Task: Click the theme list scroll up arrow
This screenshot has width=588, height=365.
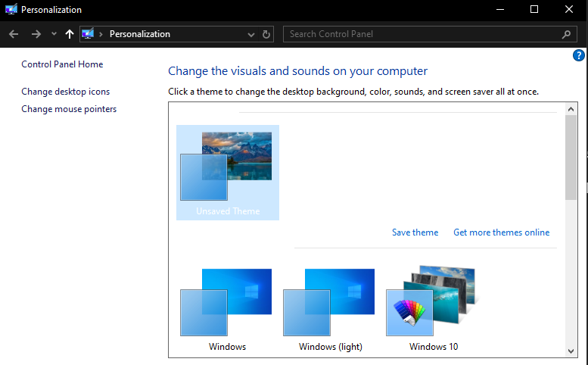Action: [571, 109]
